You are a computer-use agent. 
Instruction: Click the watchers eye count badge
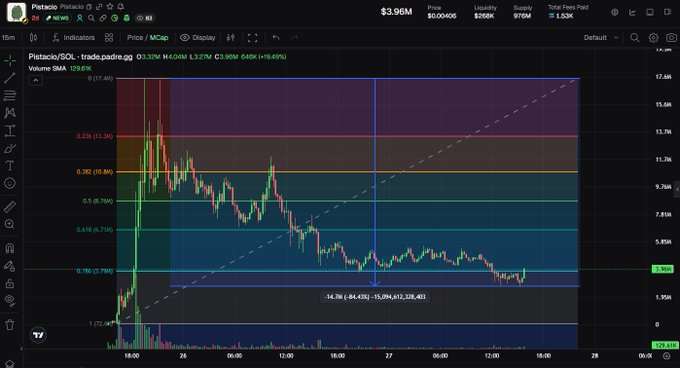[145, 18]
